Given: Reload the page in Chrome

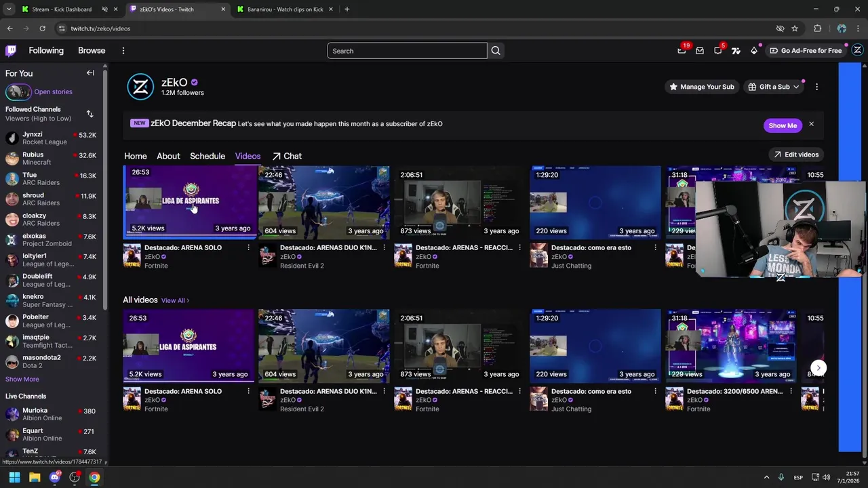Looking at the screenshot, I should coord(42,28).
